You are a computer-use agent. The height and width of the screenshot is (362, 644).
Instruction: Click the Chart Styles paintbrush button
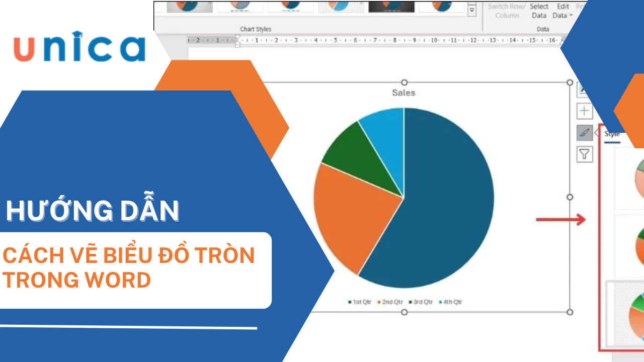584,133
